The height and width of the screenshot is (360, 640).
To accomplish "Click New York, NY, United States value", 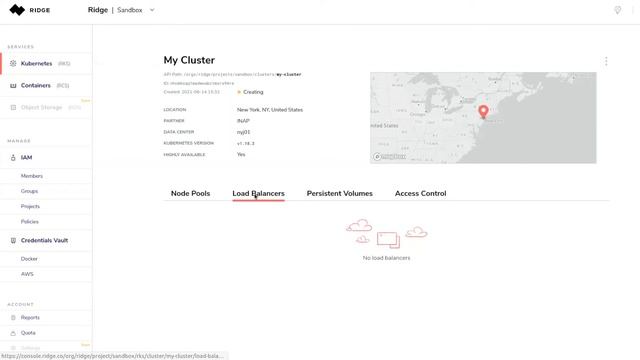I will pos(270,110).
